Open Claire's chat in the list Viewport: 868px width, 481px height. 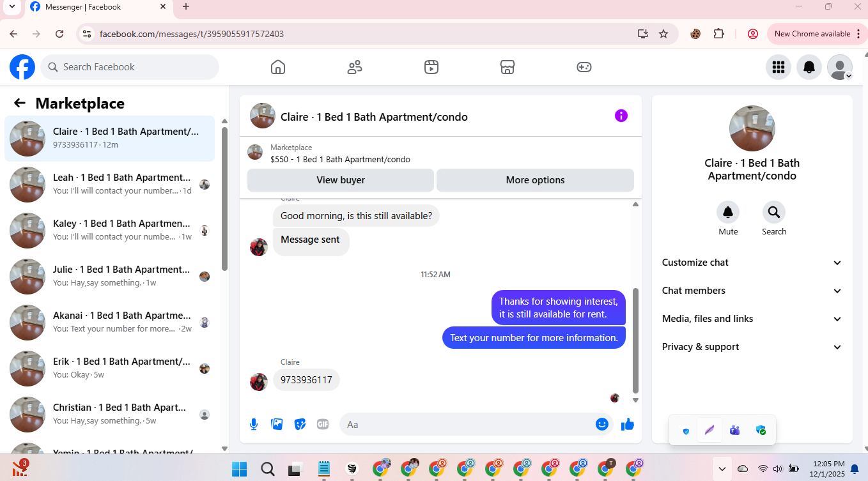point(110,139)
